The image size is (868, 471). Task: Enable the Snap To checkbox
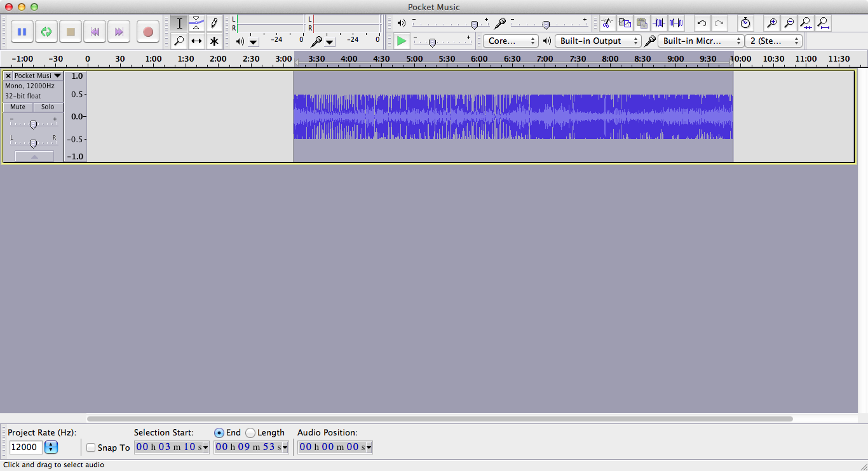90,447
